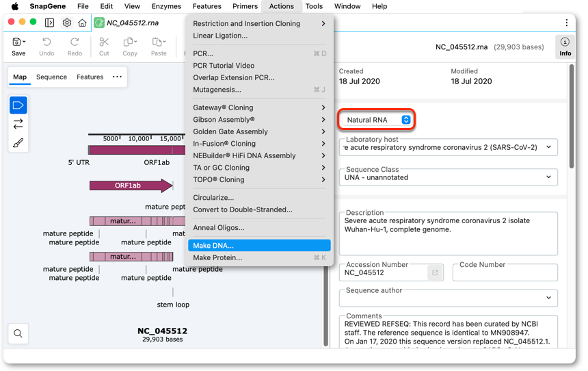Open the File menu

[83, 6]
